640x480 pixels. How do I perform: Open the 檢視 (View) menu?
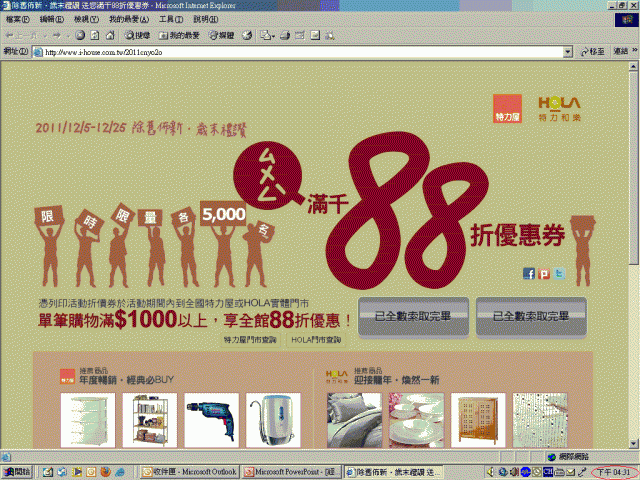(x=86, y=19)
